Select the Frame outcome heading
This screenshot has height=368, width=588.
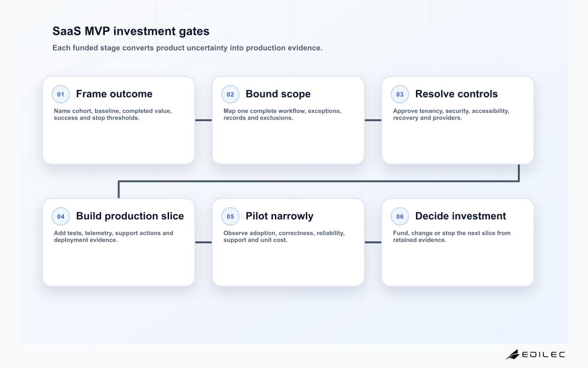[x=114, y=94]
